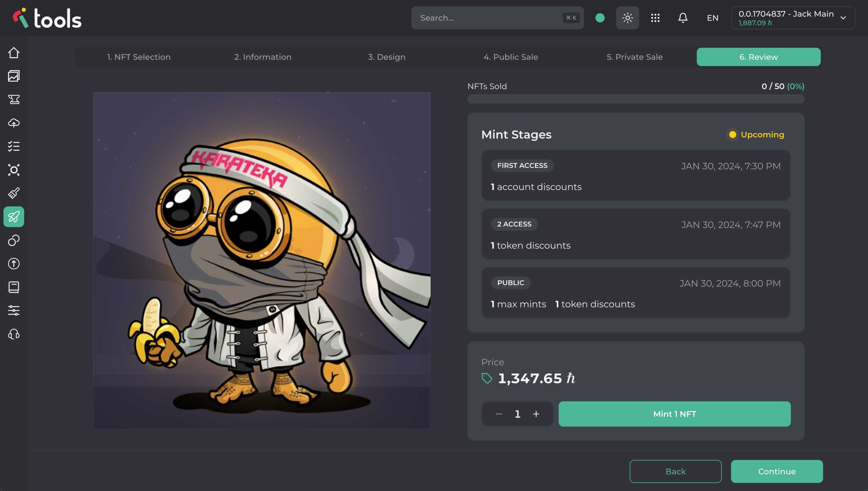
Task: Click the green network status indicator
Action: pyautogui.click(x=600, y=18)
